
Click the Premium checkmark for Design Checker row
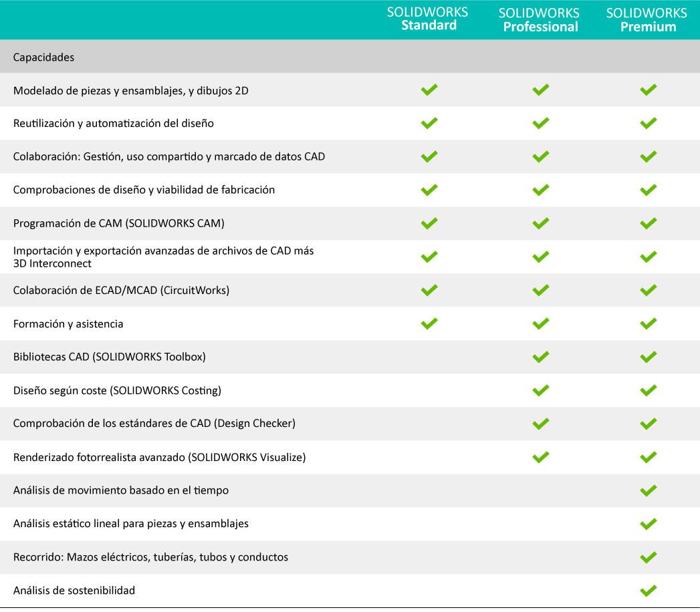click(x=649, y=424)
